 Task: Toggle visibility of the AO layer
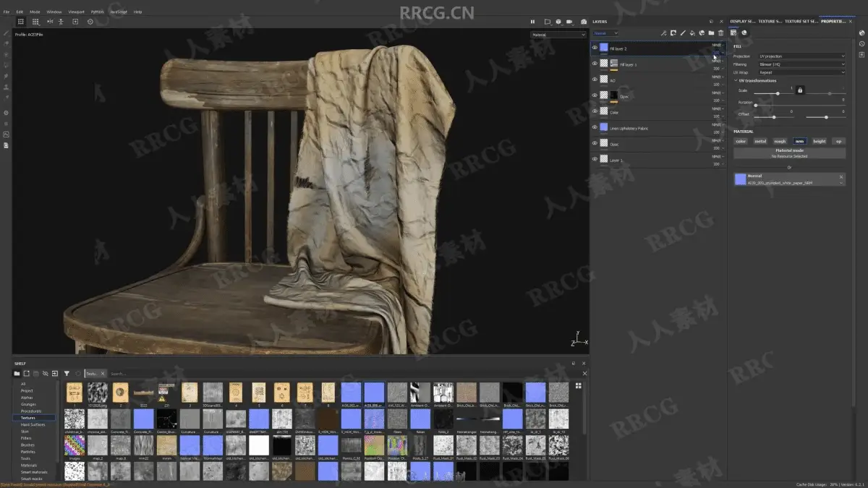(595, 80)
